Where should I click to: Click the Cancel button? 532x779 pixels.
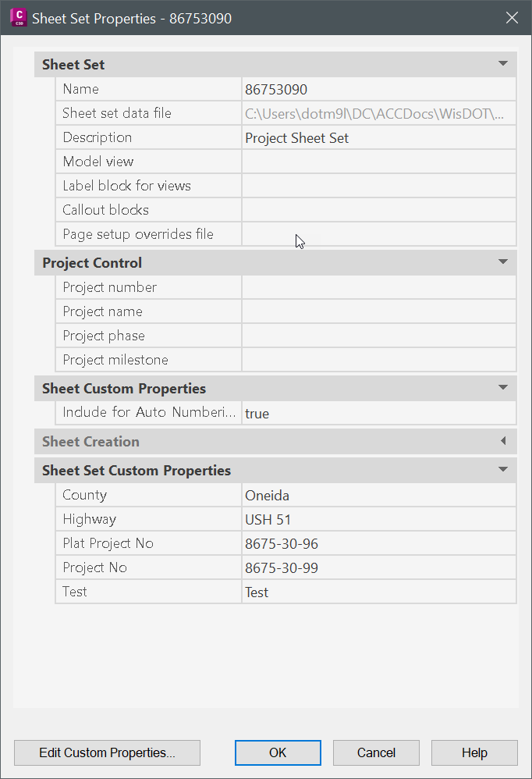[376, 752]
